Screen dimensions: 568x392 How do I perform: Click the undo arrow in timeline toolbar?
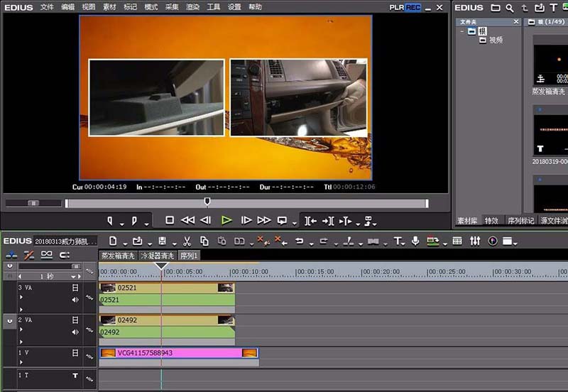click(299, 241)
